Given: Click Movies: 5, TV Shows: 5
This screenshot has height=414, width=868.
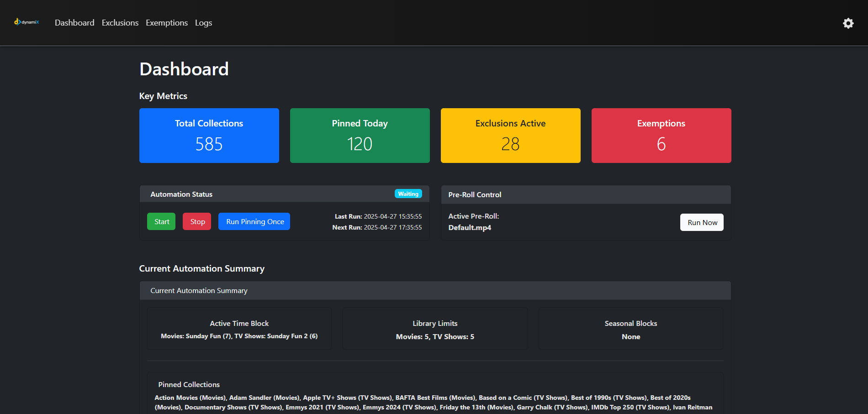Looking at the screenshot, I should coord(435,336).
